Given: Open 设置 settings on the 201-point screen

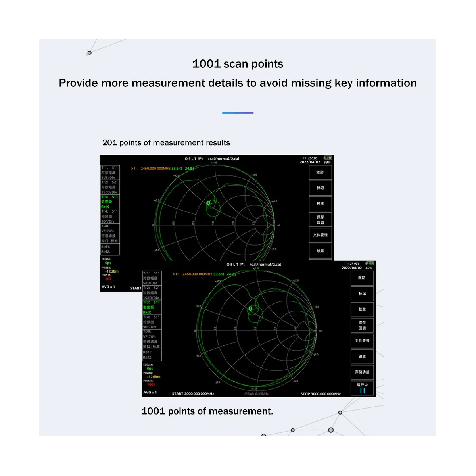Looking at the screenshot, I should pyautogui.click(x=320, y=251).
